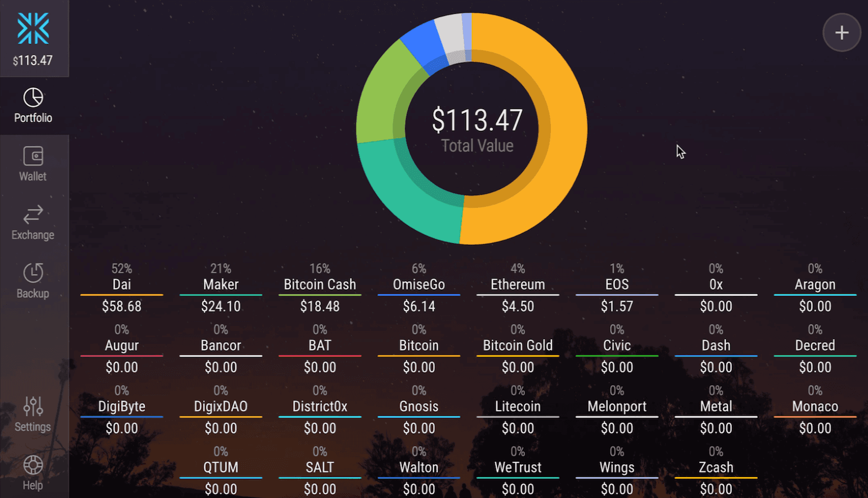Click the $6.14 OmiseGo balance

coord(419,307)
